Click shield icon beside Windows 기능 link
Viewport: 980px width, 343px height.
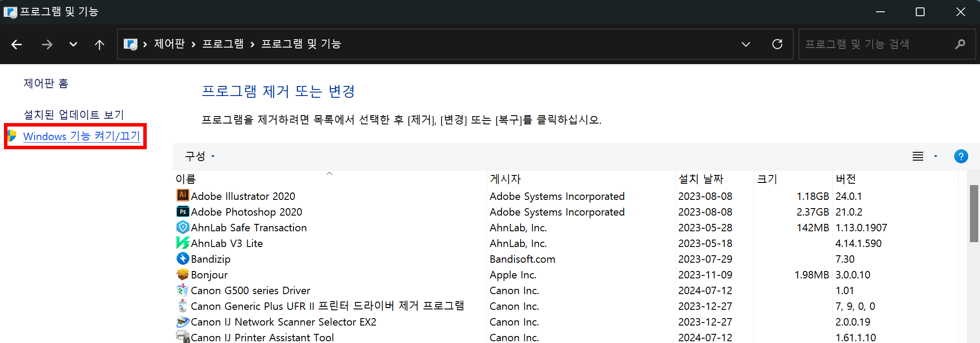[12, 136]
